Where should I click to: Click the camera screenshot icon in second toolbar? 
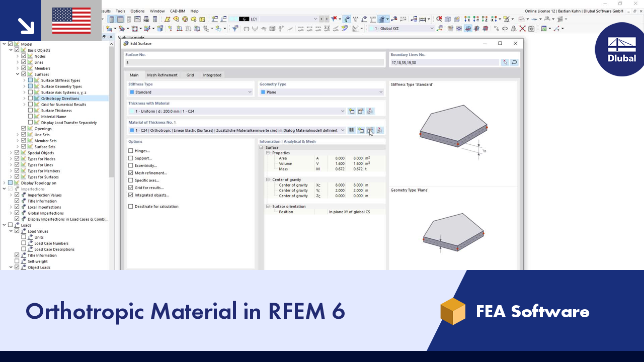pos(531,29)
